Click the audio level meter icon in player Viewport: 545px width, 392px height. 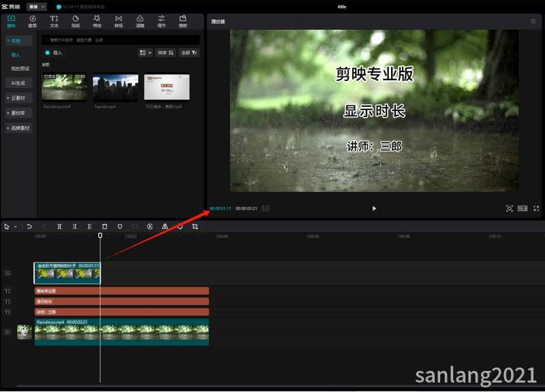click(266, 208)
